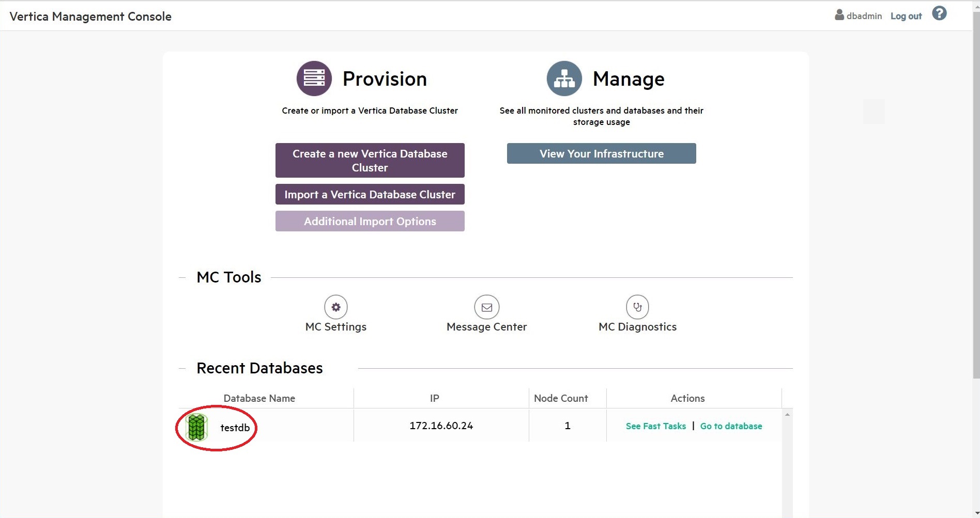Collapse the Recent Databases section

click(182, 368)
